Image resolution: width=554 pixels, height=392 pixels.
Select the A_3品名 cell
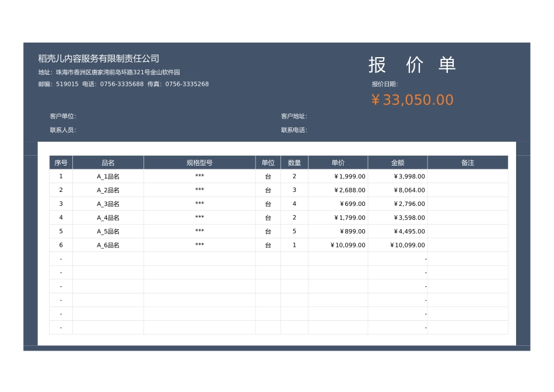tap(107, 204)
